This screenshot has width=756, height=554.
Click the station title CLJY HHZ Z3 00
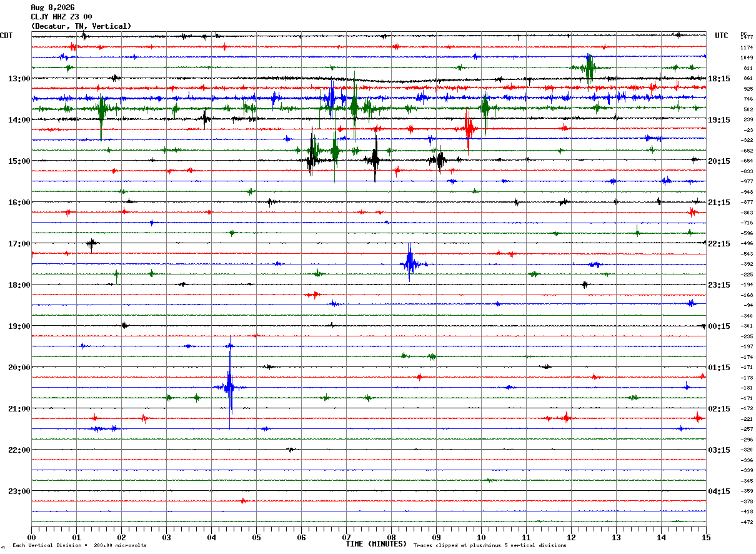(x=61, y=17)
